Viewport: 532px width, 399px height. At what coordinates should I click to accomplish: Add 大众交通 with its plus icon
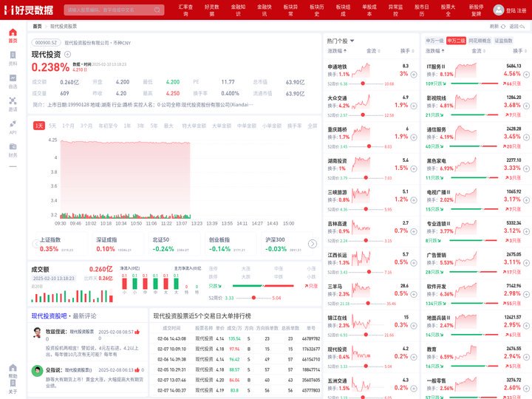tap(414, 106)
